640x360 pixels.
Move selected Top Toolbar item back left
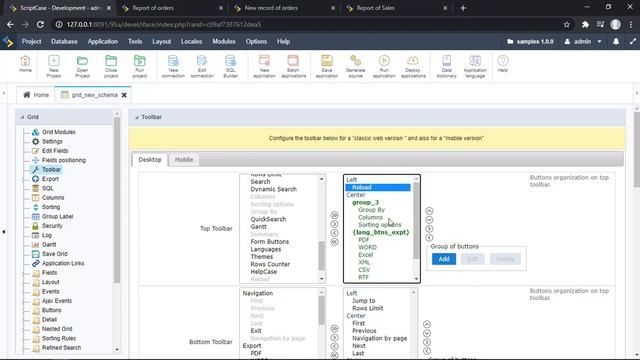334,233
